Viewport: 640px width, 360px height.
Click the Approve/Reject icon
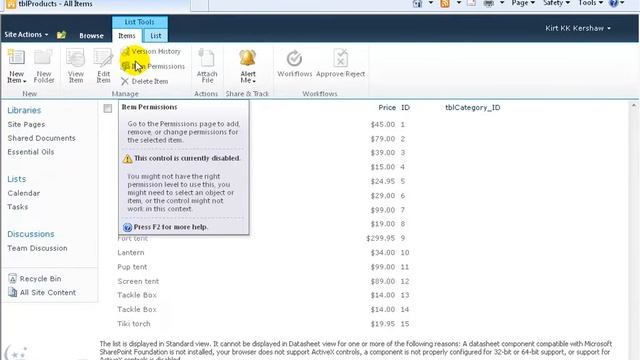click(340, 58)
